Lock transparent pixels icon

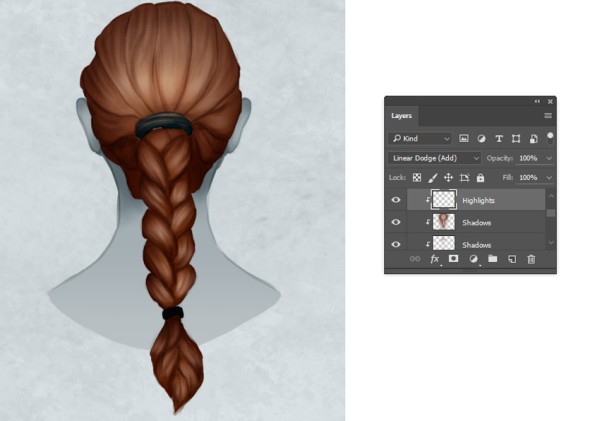[417, 178]
